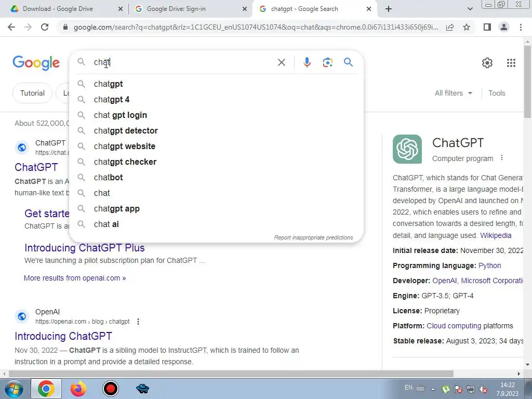
Task: Open the tab search dropdown arrow
Action: point(470,9)
